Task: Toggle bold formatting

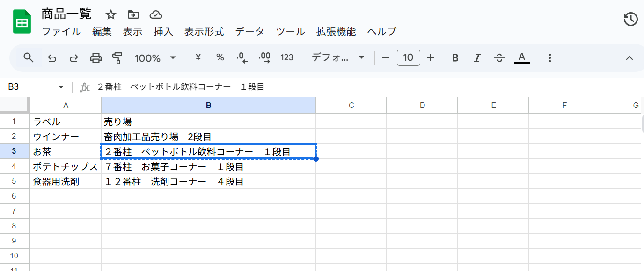Action: click(455, 58)
